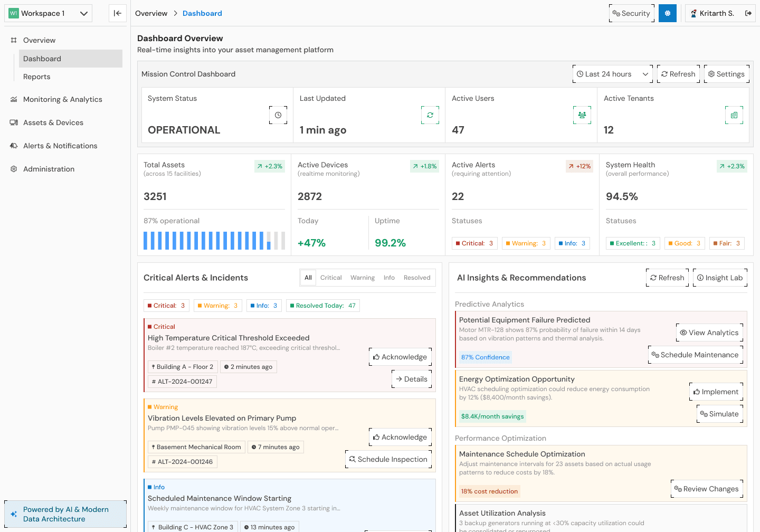Screen dimensions: 760x532
Task: Click the Overview breadcrumb link
Action: tap(151, 13)
